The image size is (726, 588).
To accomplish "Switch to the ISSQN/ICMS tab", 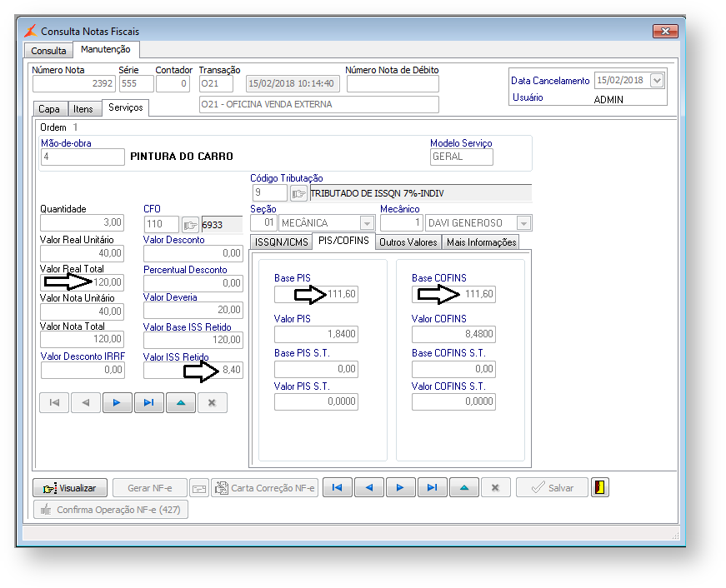I will click(280, 242).
